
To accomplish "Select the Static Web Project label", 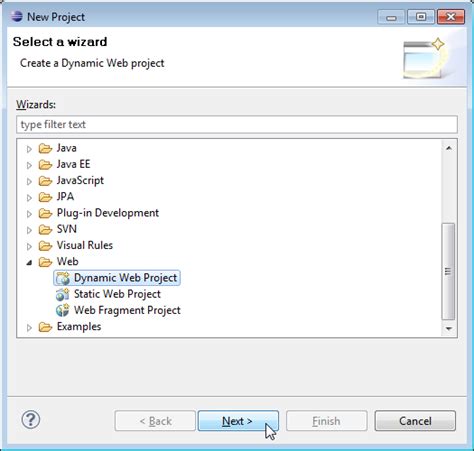I will [117, 294].
